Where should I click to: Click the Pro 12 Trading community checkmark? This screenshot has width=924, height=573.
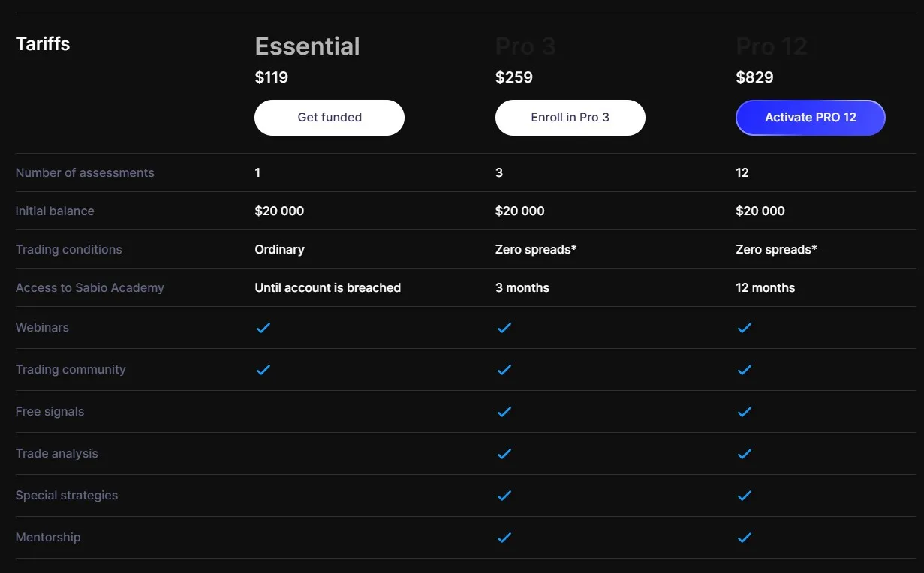click(x=745, y=370)
